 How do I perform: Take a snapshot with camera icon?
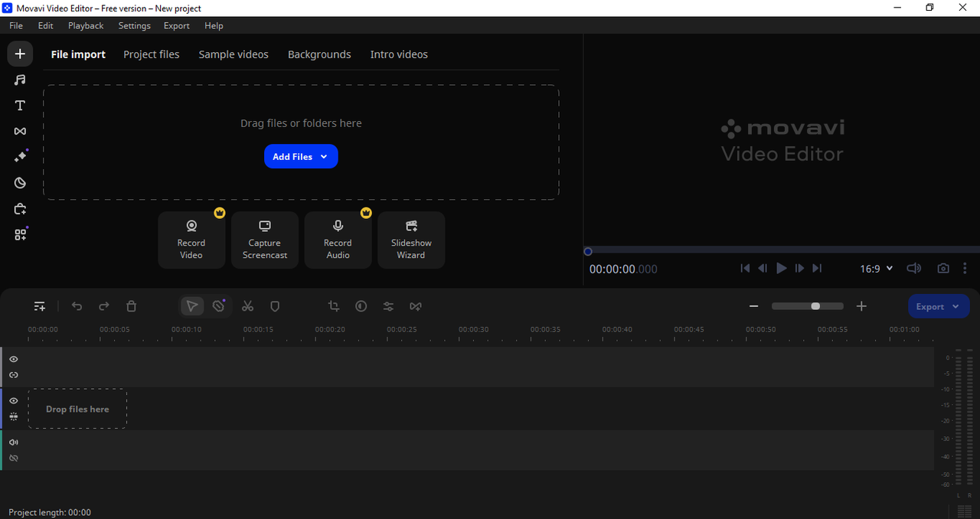click(943, 269)
